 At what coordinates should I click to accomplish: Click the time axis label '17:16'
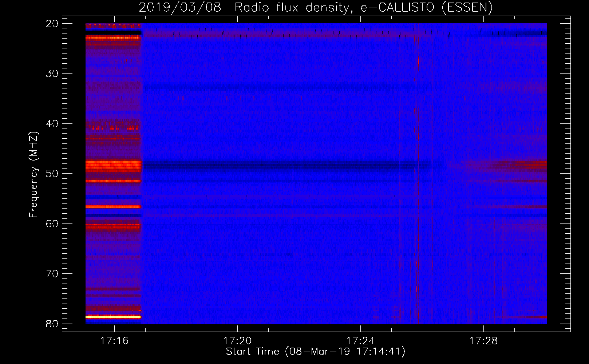coord(115,341)
